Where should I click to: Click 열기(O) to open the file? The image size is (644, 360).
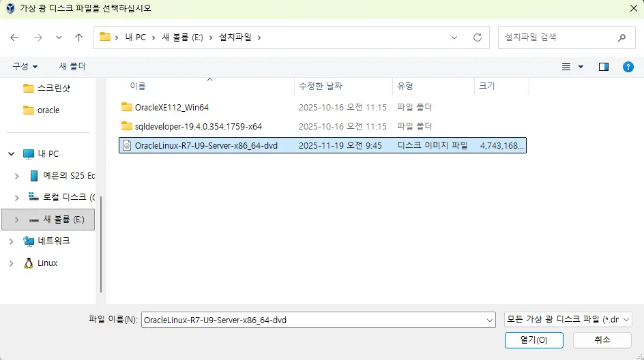pos(534,340)
